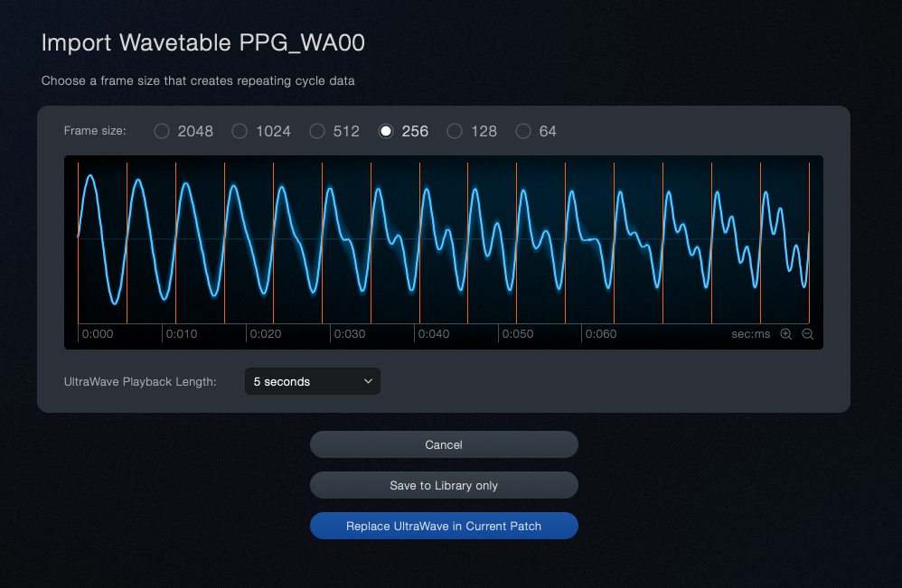Click Save to Library only
902x588 pixels.
pos(444,485)
